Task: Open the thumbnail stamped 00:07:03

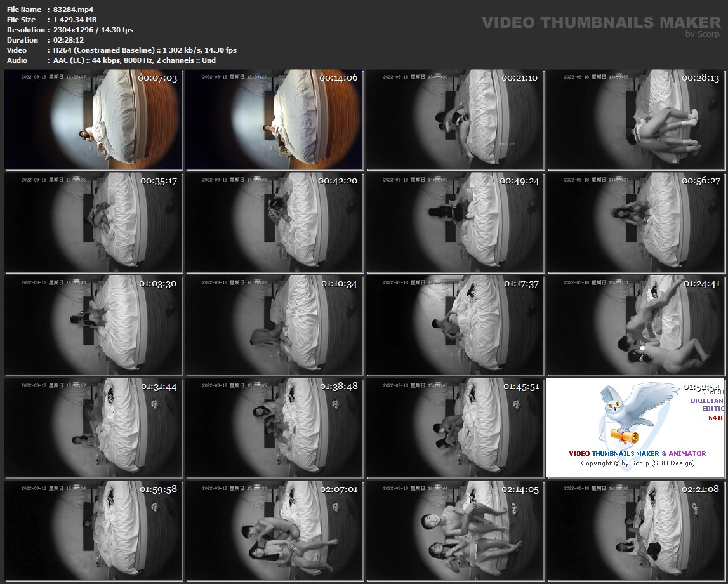Action: 93,120
